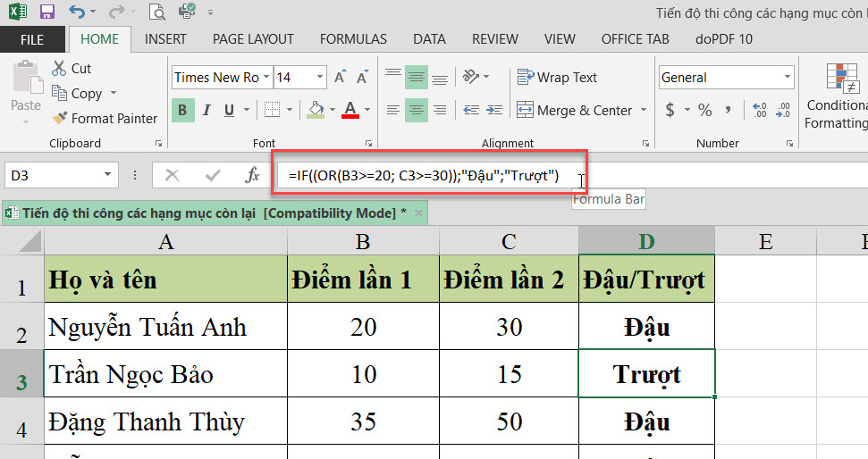
Task: Click the Undo arrow icon
Action: pos(77,11)
